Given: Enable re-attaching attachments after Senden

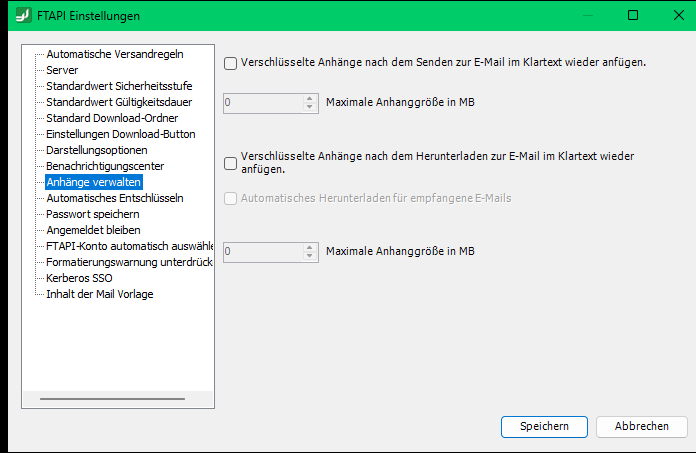Looking at the screenshot, I should click(x=230, y=63).
